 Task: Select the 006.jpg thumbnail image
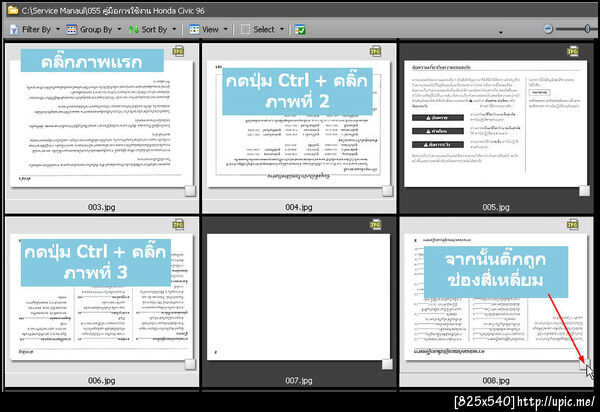pos(101,297)
